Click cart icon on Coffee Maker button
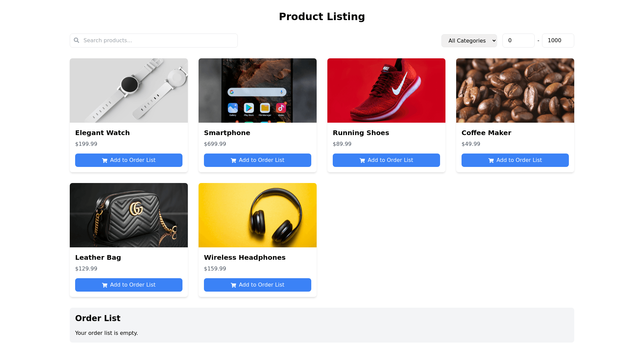 click(491, 161)
